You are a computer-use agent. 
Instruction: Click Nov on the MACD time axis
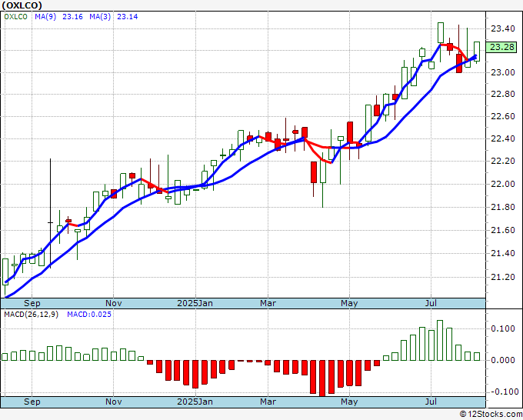click(x=113, y=402)
